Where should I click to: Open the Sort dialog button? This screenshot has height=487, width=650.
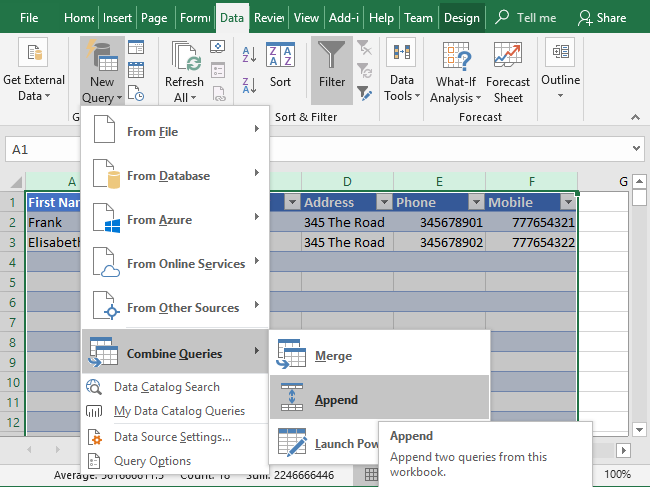(280, 65)
